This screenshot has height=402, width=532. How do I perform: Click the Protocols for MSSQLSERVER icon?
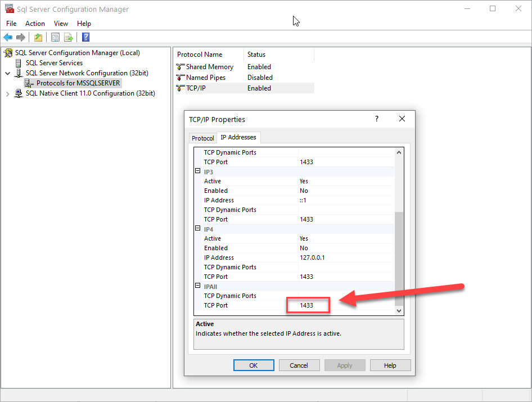tap(29, 83)
